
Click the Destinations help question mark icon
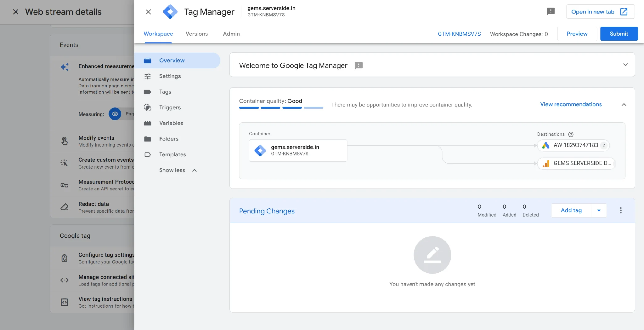tap(571, 134)
